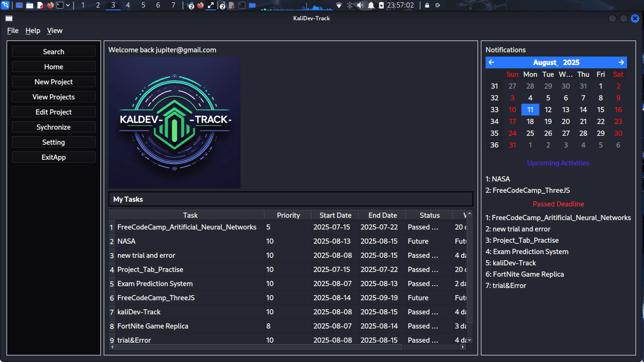This screenshot has width=644, height=362.
Task: Open the terminal emulator launcher icon
Action: (x=60, y=5)
